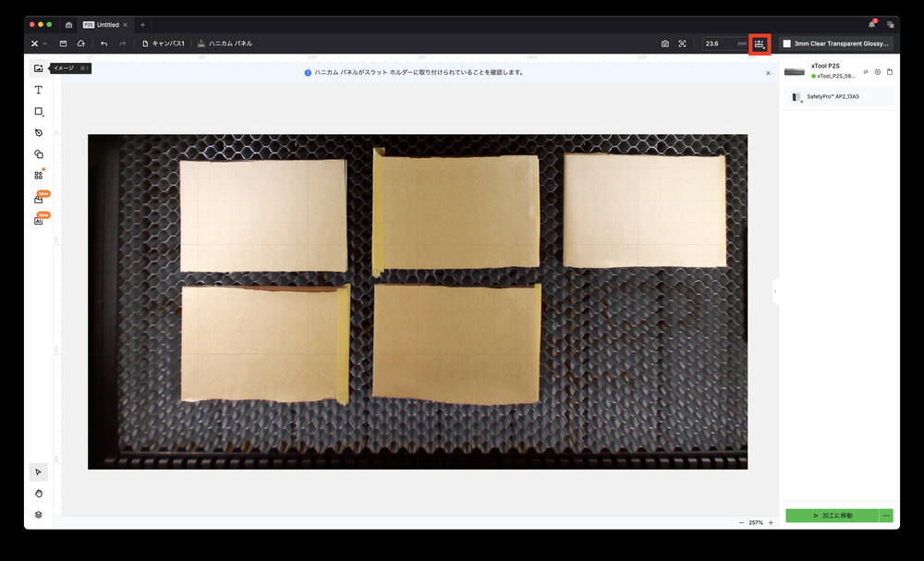Open the xTool logo main menu
Viewport: 924px width, 561px height.
coord(38,43)
